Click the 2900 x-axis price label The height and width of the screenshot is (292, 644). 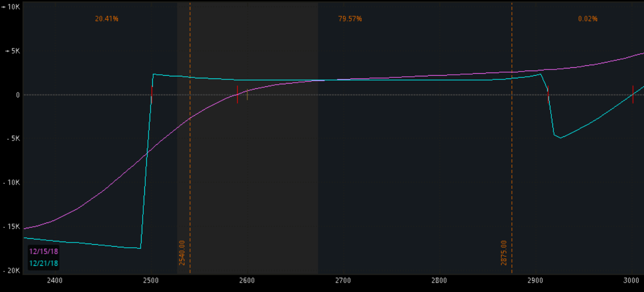click(x=535, y=281)
